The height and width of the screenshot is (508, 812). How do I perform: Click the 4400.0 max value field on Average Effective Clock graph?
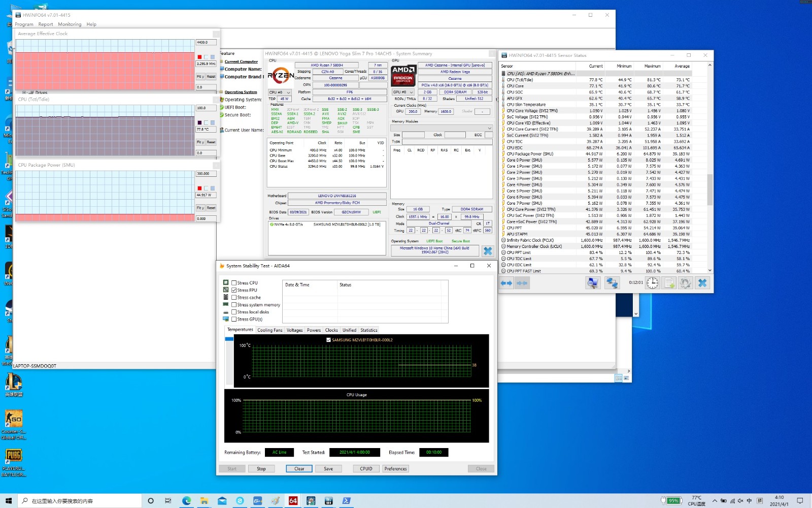click(x=206, y=42)
